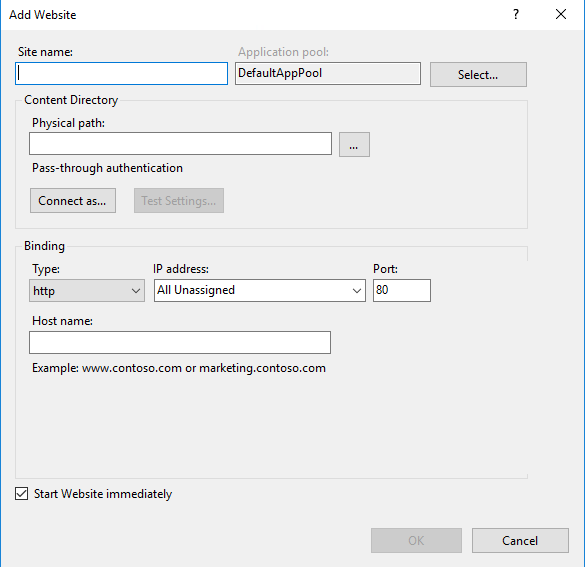This screenshot has height=567, width=587.
Task: Open the Connect as dialog
Action: [x=73, y=201]
